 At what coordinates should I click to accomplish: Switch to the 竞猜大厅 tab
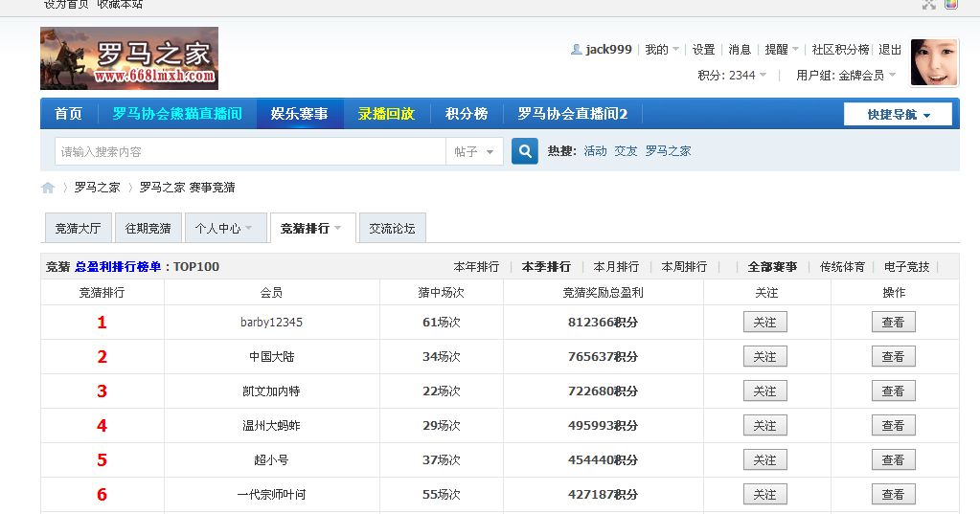tap(78, 229)
